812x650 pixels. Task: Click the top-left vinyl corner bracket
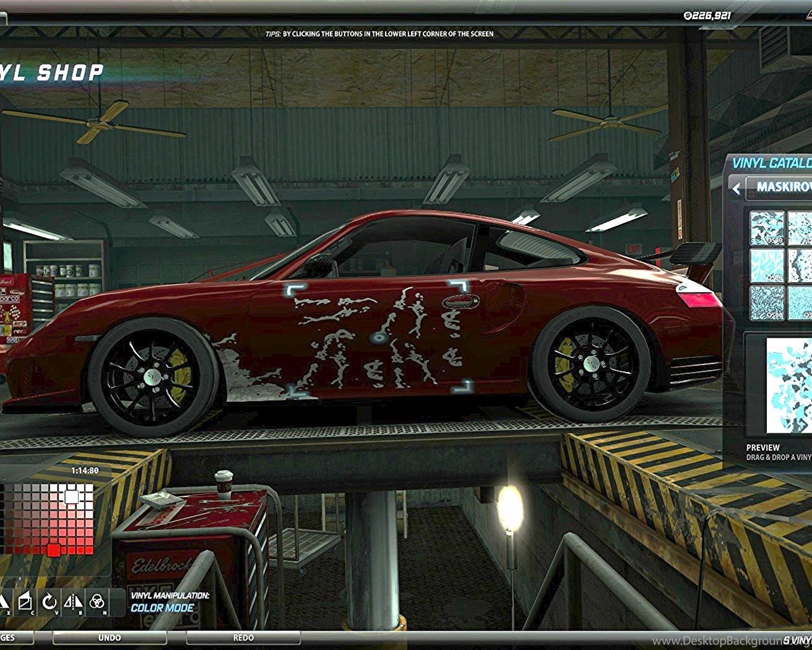294,290
